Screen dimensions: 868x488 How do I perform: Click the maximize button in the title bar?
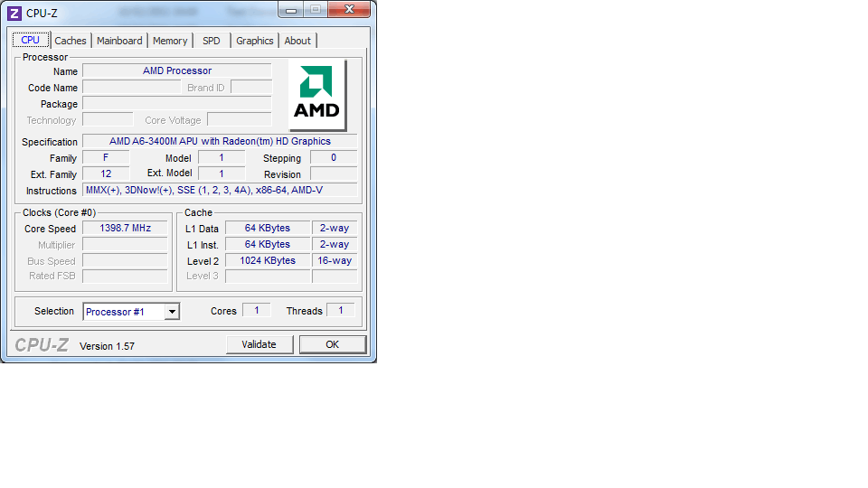[316, 9]
